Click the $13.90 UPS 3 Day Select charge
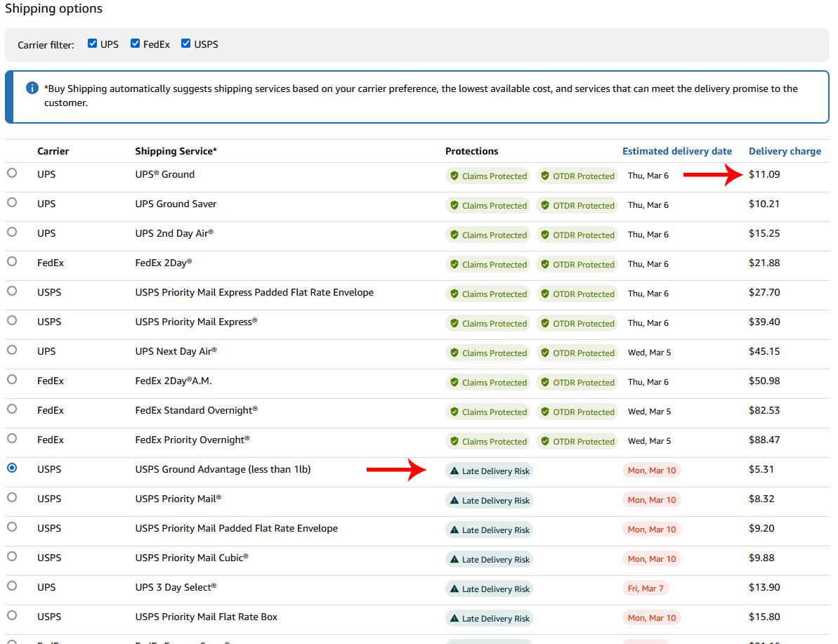 coord(764,587)
